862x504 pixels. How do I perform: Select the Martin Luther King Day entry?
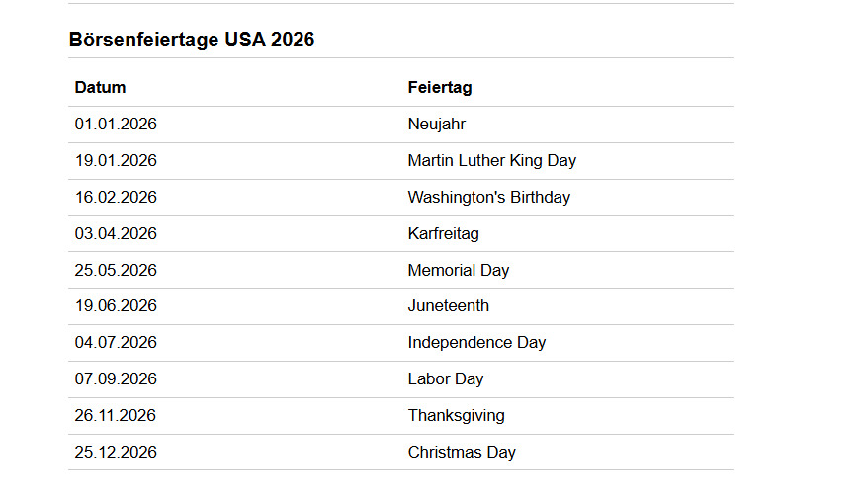[x=492, y=160]
